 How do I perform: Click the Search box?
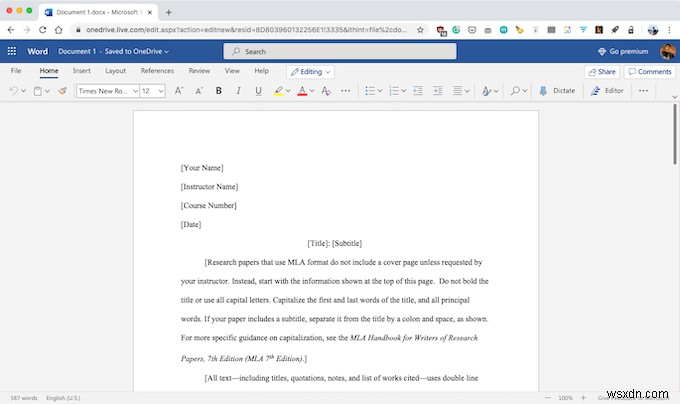340,51
